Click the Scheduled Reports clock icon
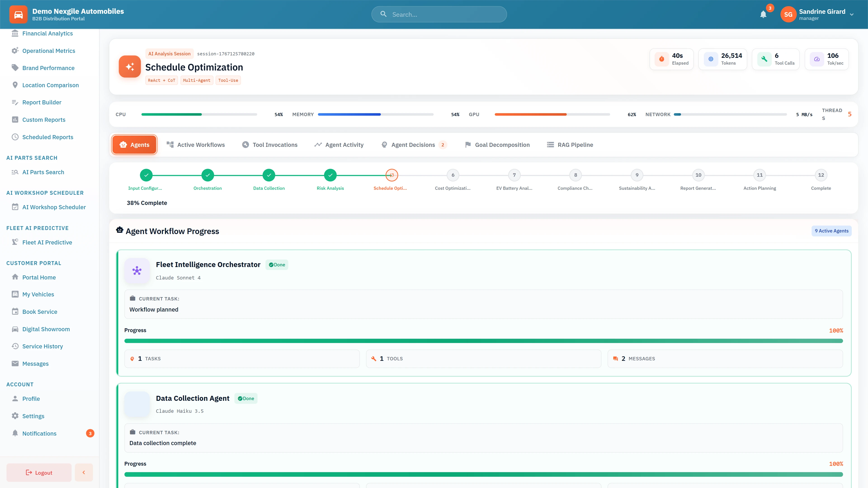 15,137
